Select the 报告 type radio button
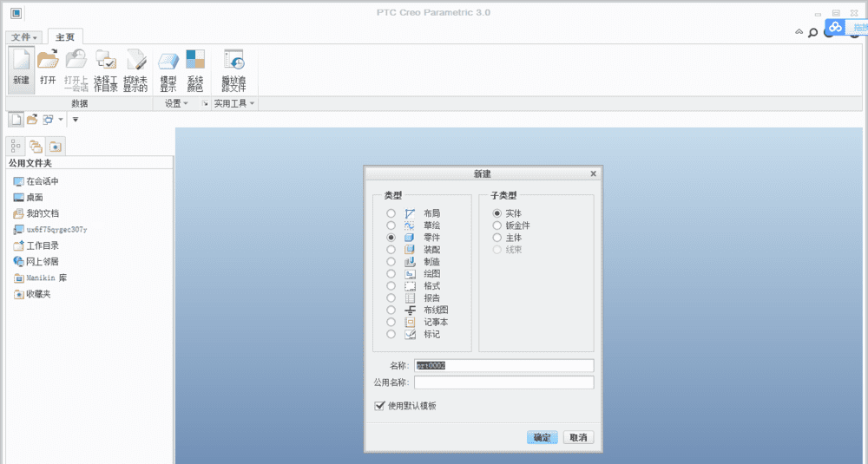 click(x=391, y=298)
